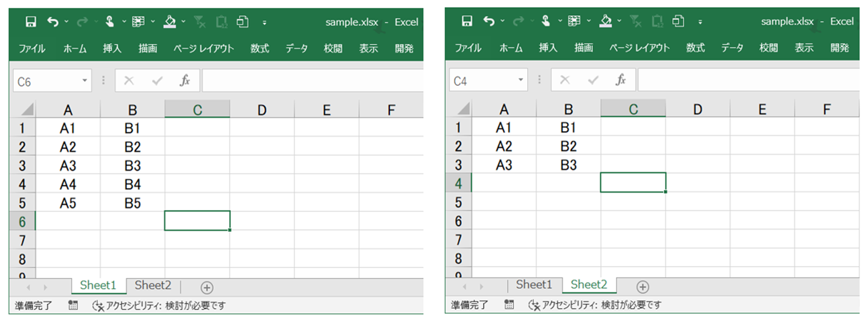
Task: Add a new sheet in the right window
Action: tap(643, 287)
